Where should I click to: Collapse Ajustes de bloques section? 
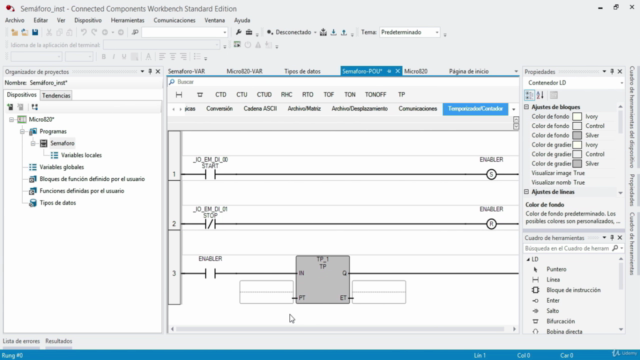pyautogui.click(x=527, y=107)
